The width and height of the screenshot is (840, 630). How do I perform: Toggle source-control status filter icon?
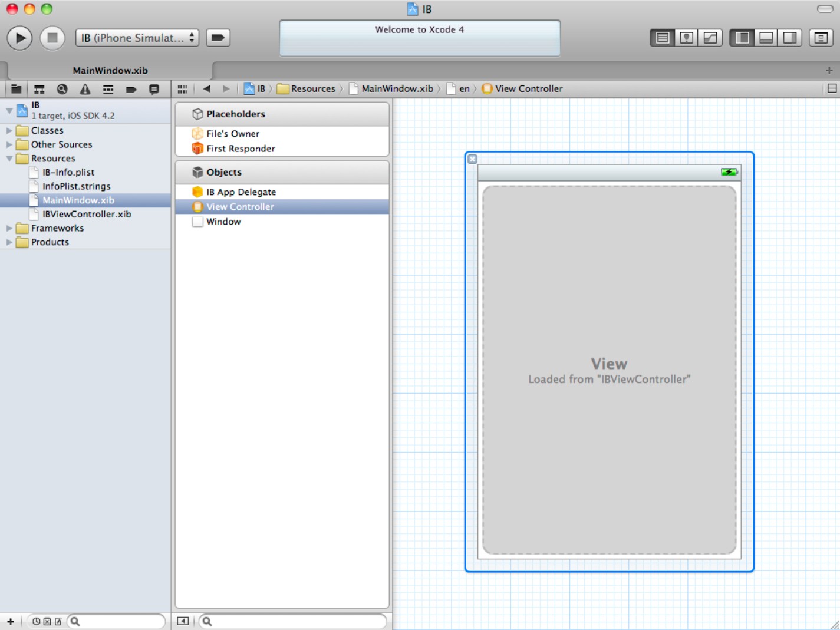pos(47,621)
